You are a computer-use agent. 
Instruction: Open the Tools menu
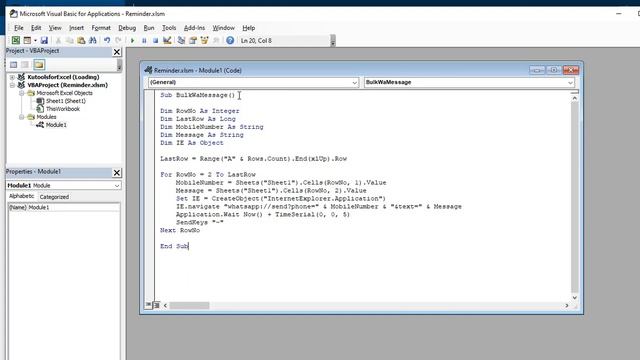click(169, 28)
